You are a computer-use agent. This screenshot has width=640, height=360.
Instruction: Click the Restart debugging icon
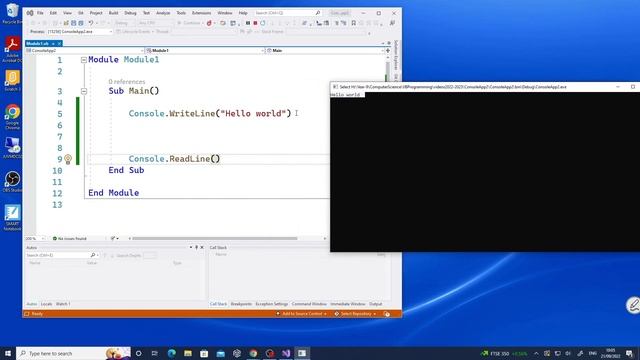[263, 23]
